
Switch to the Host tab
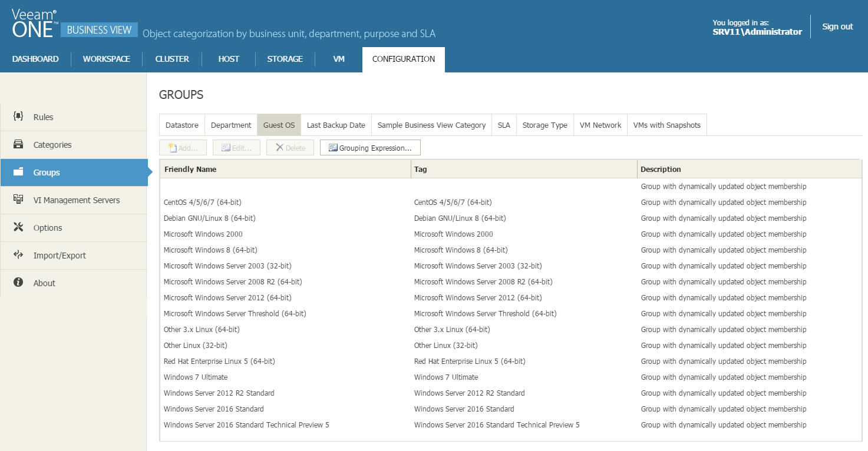[x=229, y=59]
